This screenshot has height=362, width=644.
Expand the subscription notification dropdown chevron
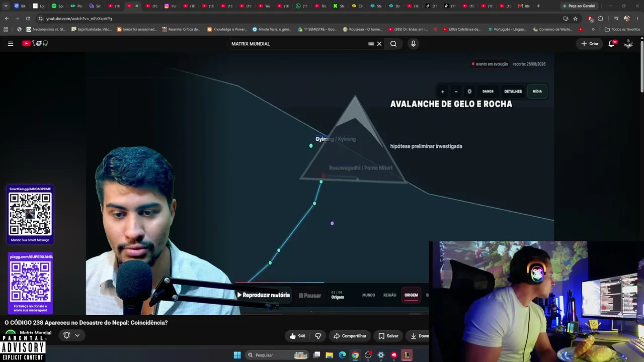click(77, 335)
